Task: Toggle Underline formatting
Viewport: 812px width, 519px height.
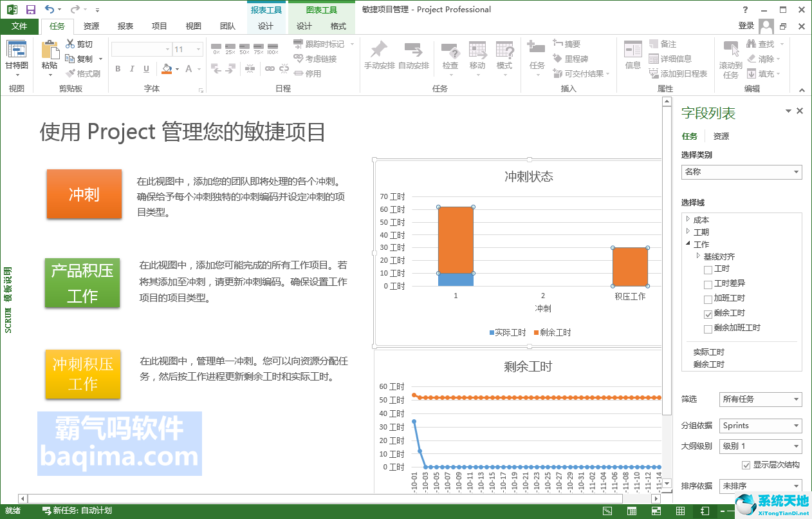Action: pos(146,69)
